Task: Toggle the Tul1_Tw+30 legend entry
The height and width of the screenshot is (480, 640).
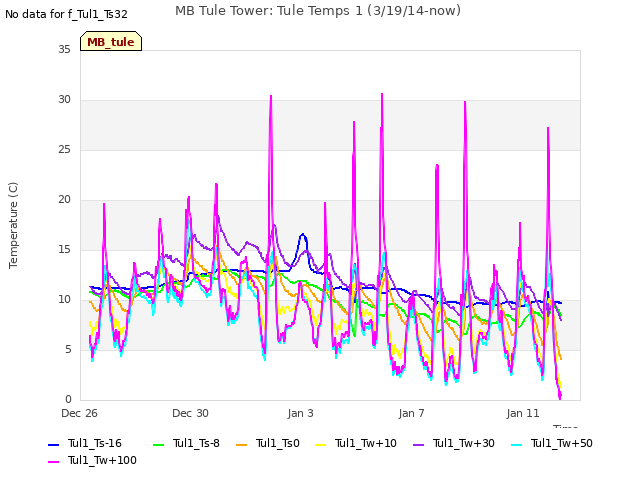Action: 454,443
